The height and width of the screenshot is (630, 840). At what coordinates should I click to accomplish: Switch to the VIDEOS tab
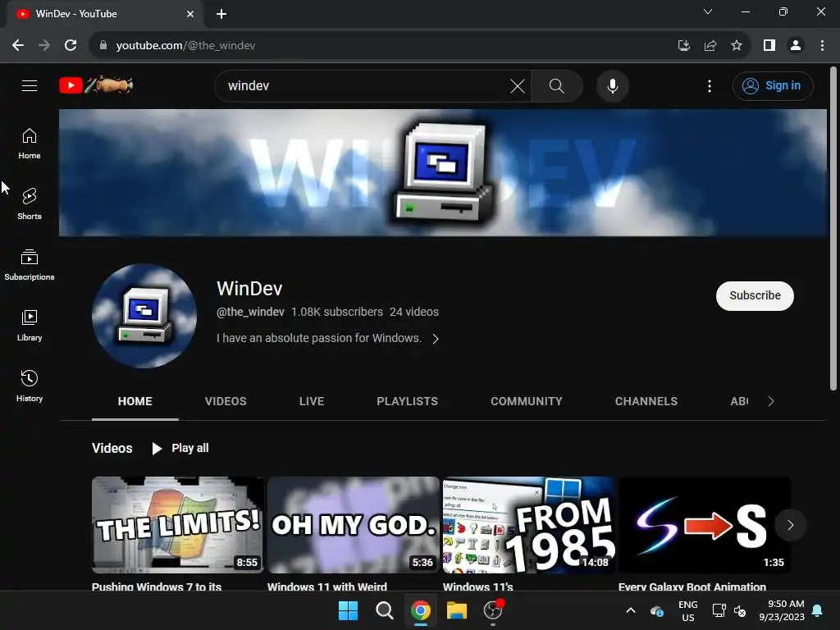[x=226, y=401]
